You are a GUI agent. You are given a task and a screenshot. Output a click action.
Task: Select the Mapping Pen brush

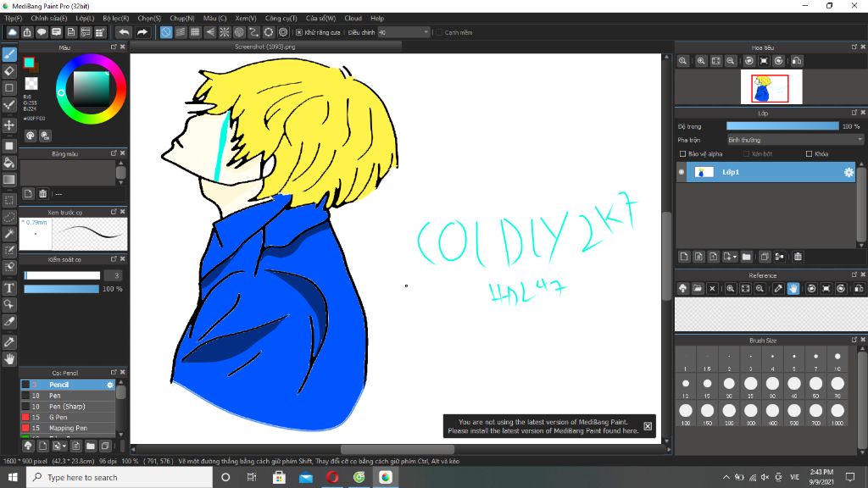click(68, 428)
